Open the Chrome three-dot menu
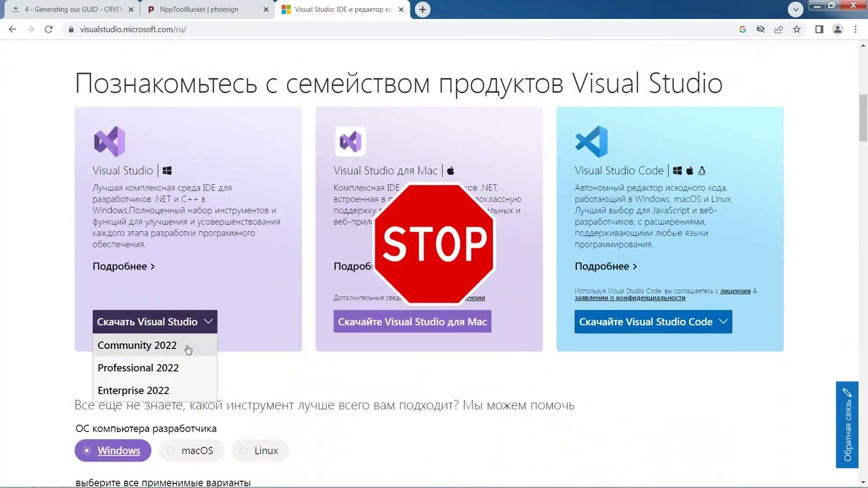The width and height of the screenshot is (868, 488). [855, 29]
